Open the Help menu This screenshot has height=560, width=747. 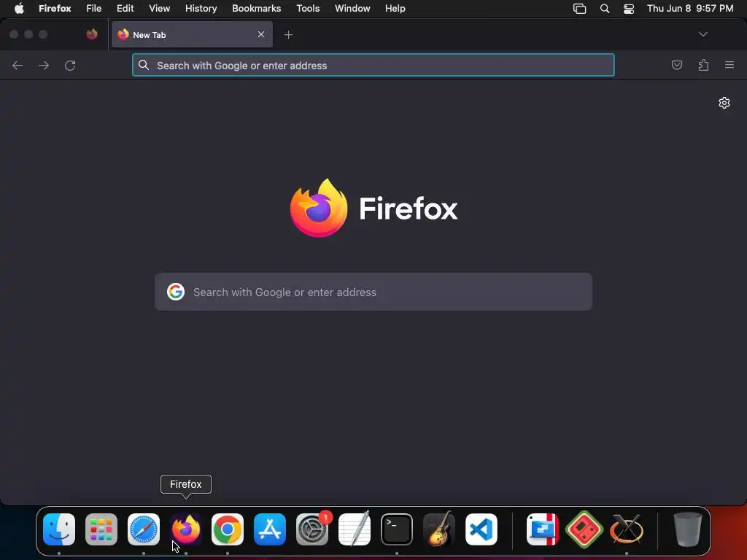coord(395,8)
